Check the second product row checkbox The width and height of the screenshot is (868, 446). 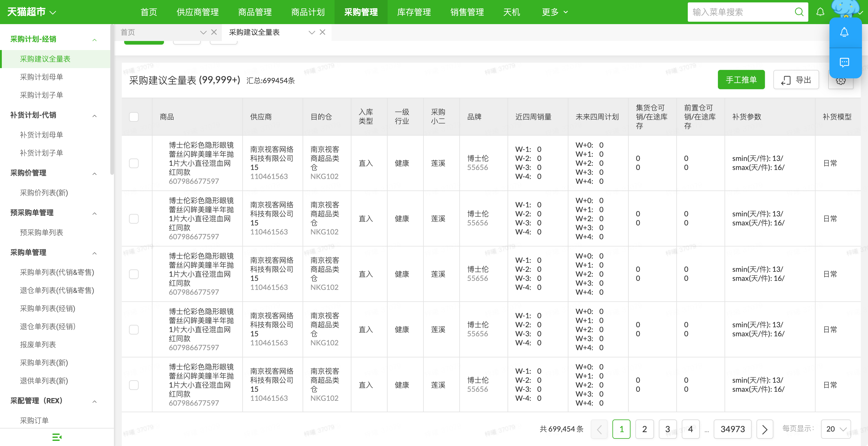[134, 218]
